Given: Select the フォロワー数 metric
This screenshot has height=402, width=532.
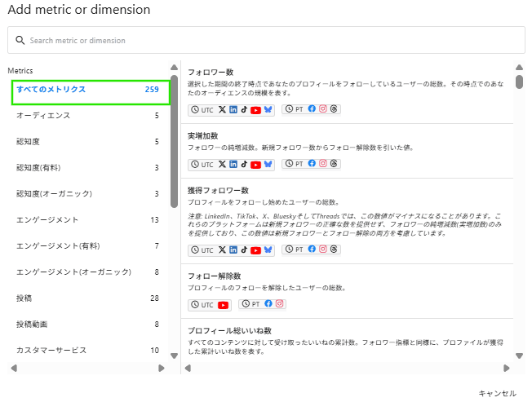Looking at the screenshot, I should (x=211, y=72).
